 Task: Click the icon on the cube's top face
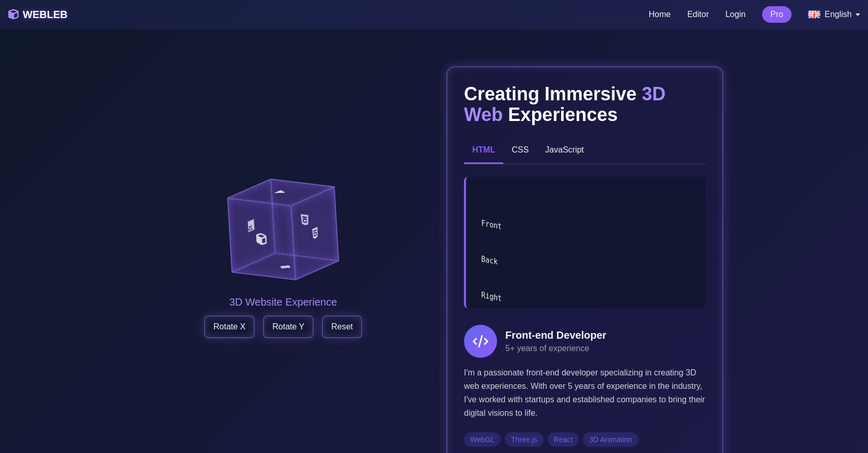click(280, 192)
